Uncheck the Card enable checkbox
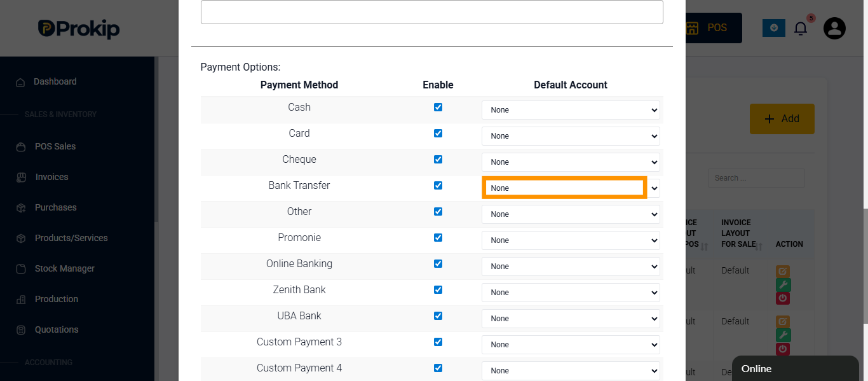The image size is (868, 381). (438, 134)
